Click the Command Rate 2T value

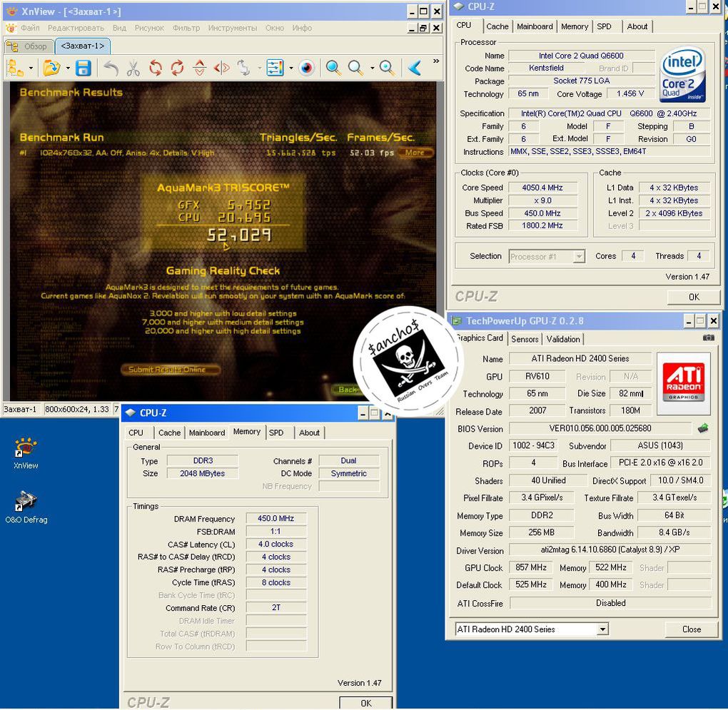(275, 607)
